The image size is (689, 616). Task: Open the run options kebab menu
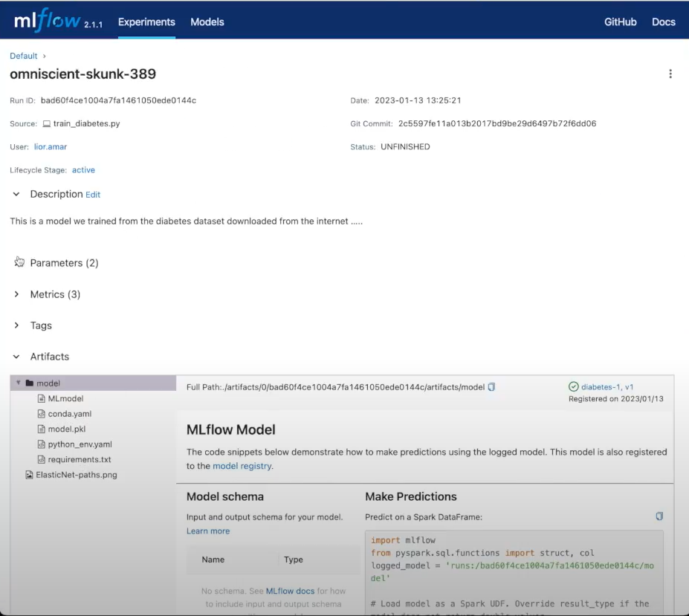pos(670,74)
